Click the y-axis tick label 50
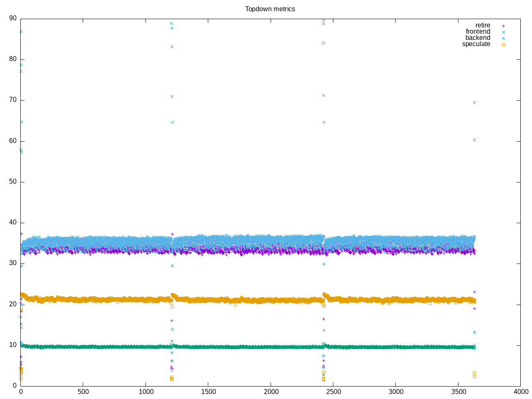The image size is (532, 399). 13,182
